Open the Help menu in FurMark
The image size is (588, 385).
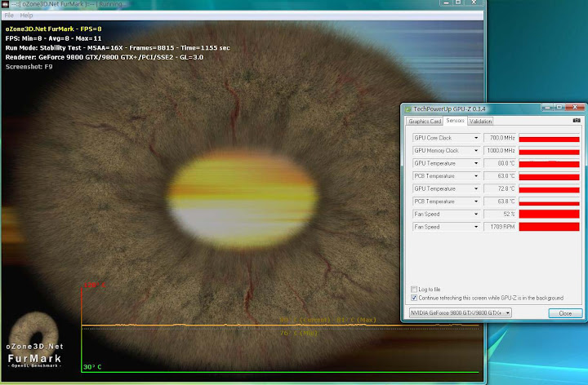pos(27,15)
